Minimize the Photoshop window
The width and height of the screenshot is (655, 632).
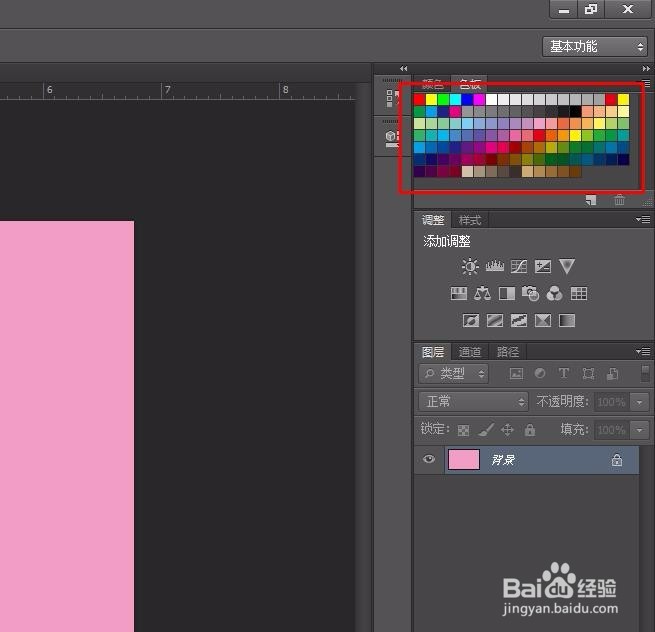tap(564, 9)
